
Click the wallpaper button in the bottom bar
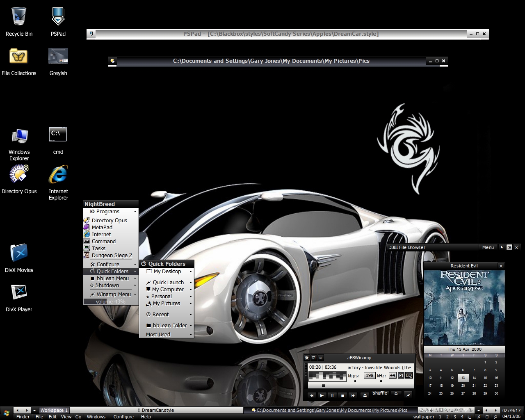(x=424, y=417)
